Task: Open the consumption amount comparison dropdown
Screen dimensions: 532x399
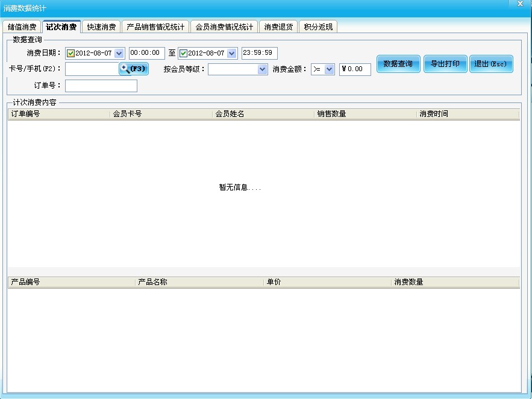Action: click(328, 69)
